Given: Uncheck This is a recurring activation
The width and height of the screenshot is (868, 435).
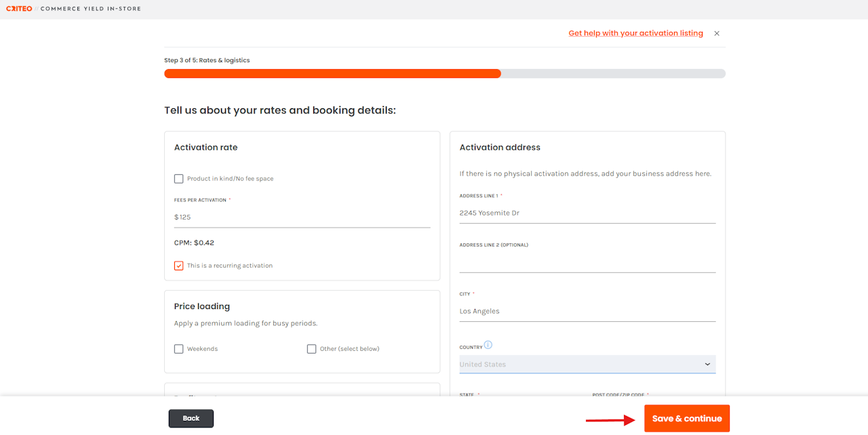Looking at the screenshot, I should (x=179, y=266).
